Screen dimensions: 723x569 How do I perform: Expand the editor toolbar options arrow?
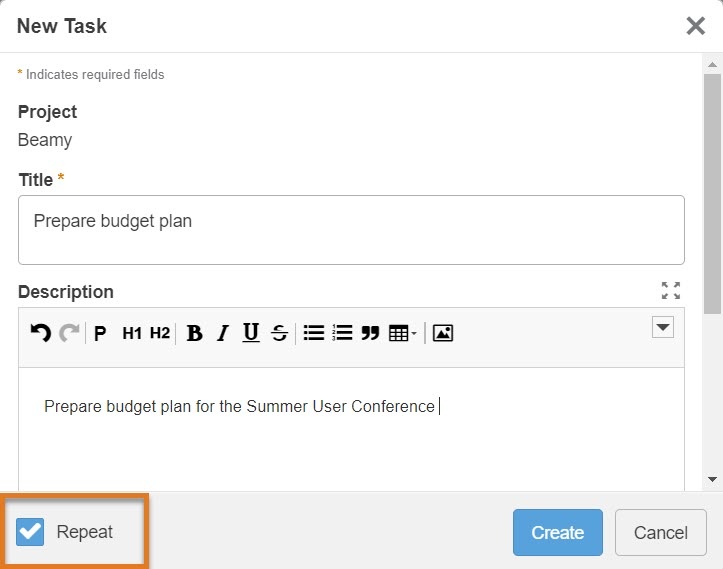pyautogui.click(x=662, y=327)
